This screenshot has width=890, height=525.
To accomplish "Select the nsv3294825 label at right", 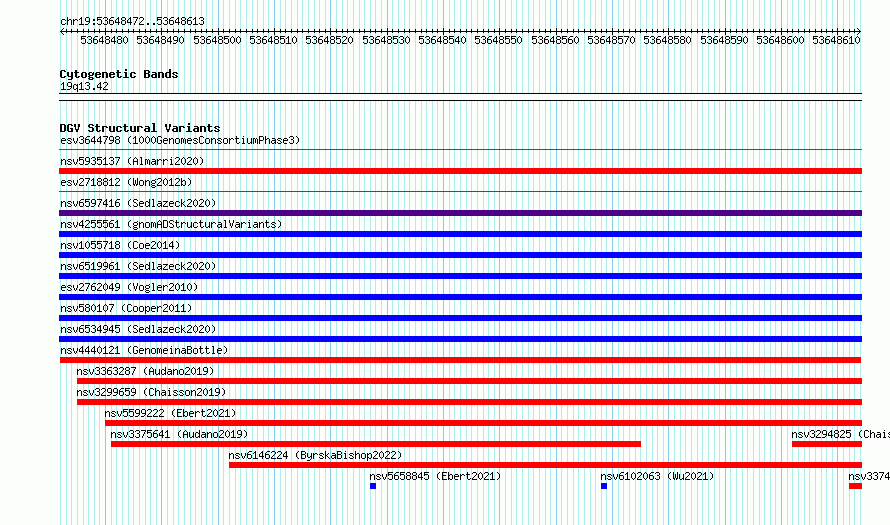I will (x=840, y=434).
